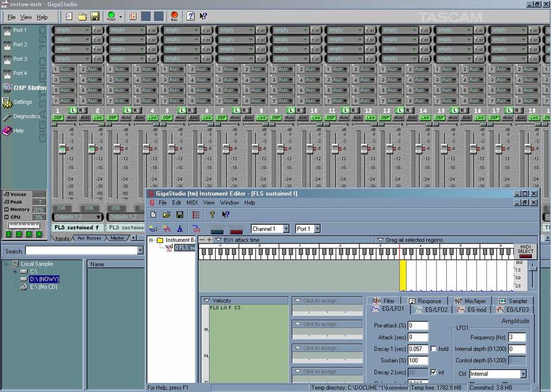
Task: Open the Port 1 MIDI view in the sidebar
Action: pos(15,31)
